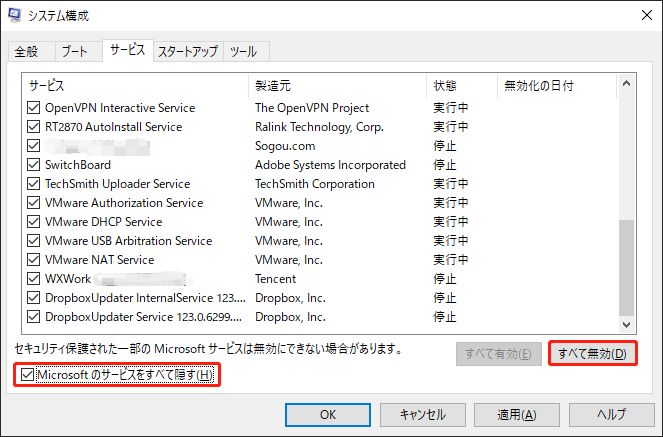Select the サービス tab
The width and height of the screenshot is (663, 437).
128,50
